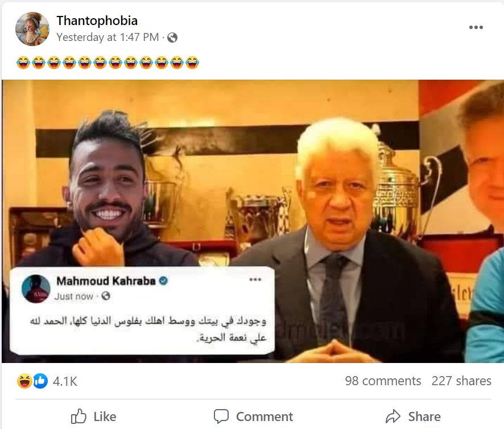Click the verified badge beside Mahmoud Kahraba
Viewport: 504px width, 429px height.
pyautogui.click(x=163, y=280)
